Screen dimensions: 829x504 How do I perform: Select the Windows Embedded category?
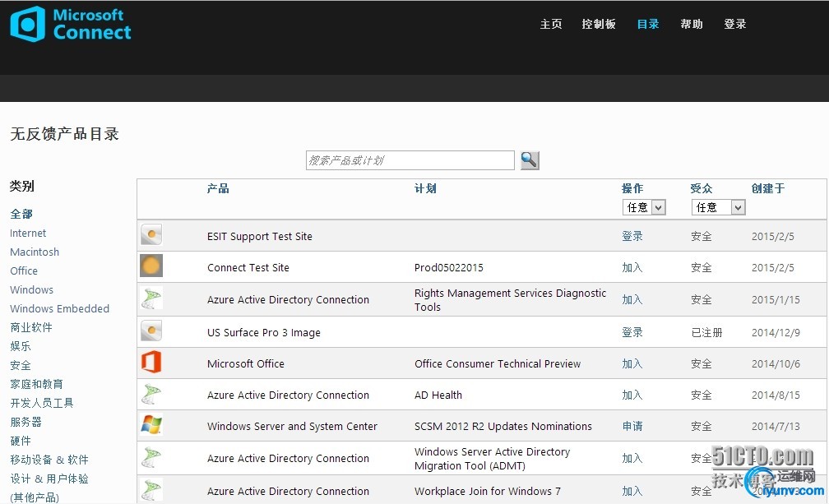tap(60, 308)
